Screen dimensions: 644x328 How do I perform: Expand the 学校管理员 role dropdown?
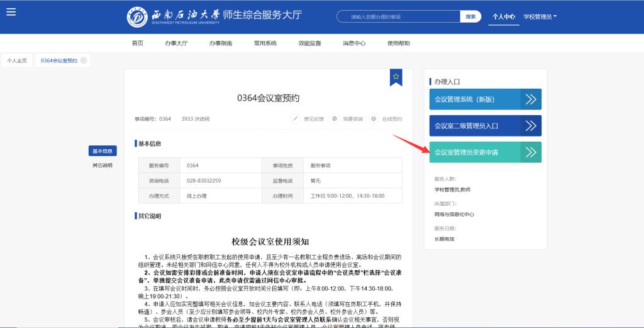(x=540, y=16)
